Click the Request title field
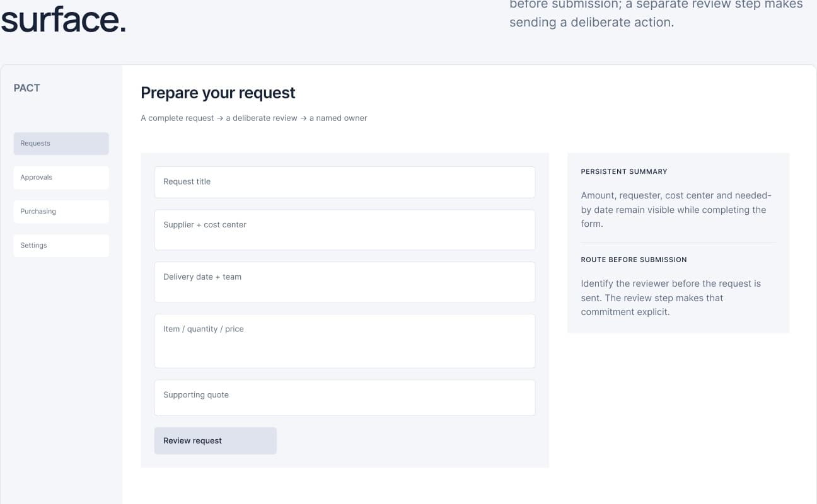The image size is (817, 504). click(x=345, y=182)
